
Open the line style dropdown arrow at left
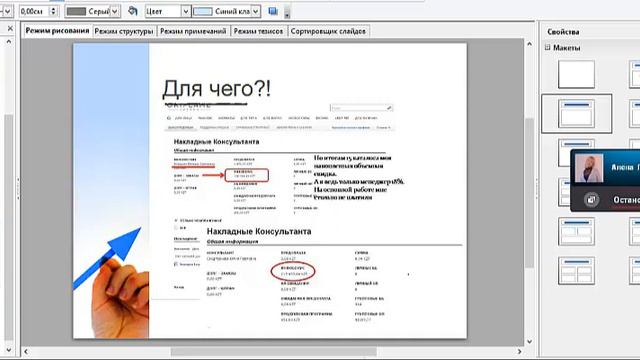pos(7,11)
